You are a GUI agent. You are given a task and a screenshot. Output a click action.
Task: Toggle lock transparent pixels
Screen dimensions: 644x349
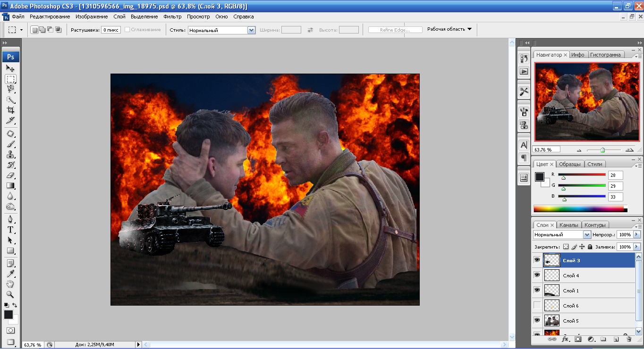(566, 247)
